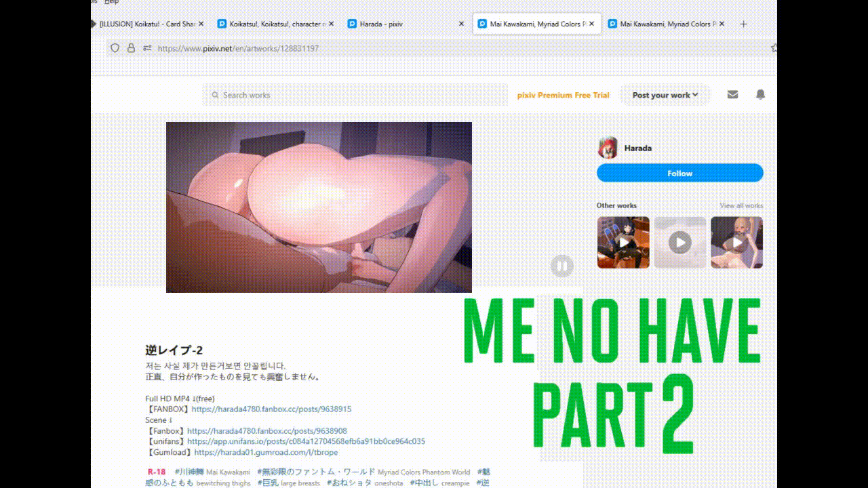Viewport: 868px width, 488px height.
Task: Focus the Search works input field
Action: [359, 96]
